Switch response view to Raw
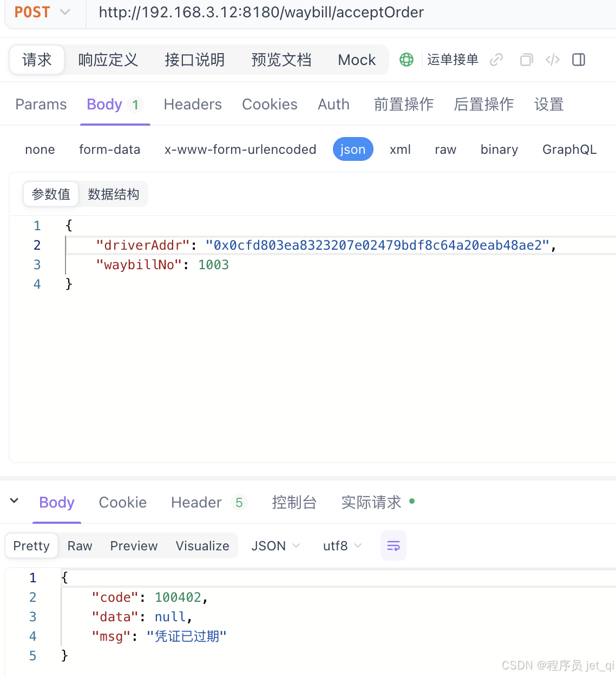Image resolution: width=616 pixels, height=676 pixels. tap(80, 545)
